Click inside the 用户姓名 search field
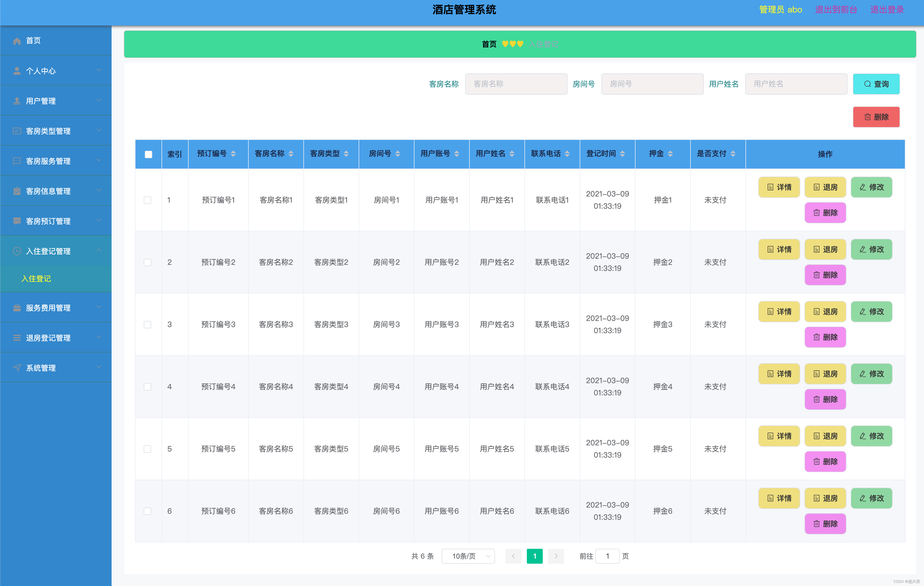 (x=796, y=84)
